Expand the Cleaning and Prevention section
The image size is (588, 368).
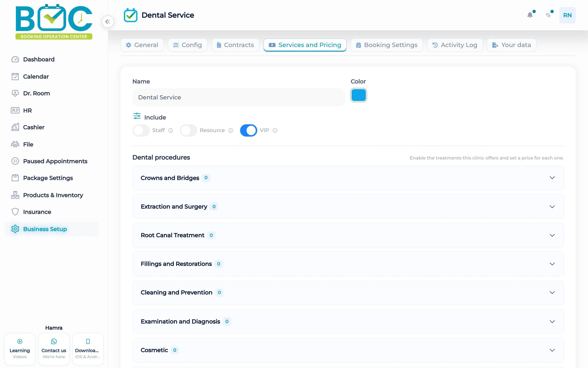pyautogui.click(x=348, y=293)
